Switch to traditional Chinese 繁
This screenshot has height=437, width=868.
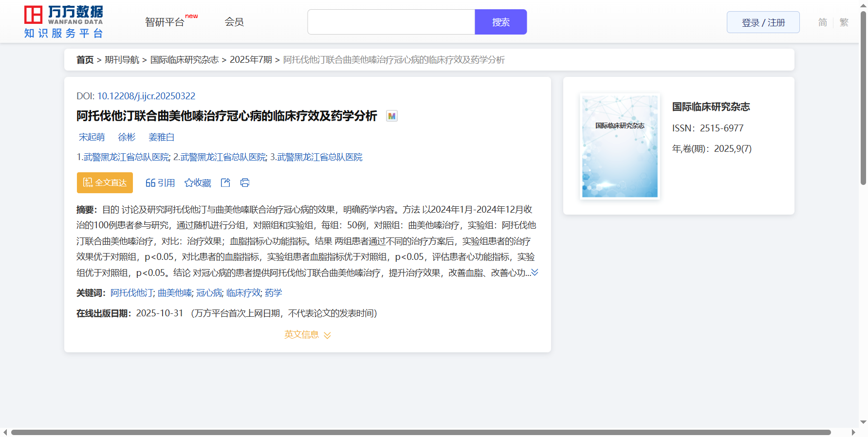844,22
